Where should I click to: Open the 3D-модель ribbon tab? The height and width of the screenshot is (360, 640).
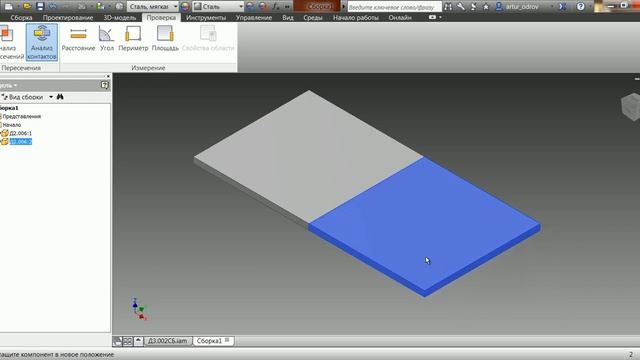120,18
